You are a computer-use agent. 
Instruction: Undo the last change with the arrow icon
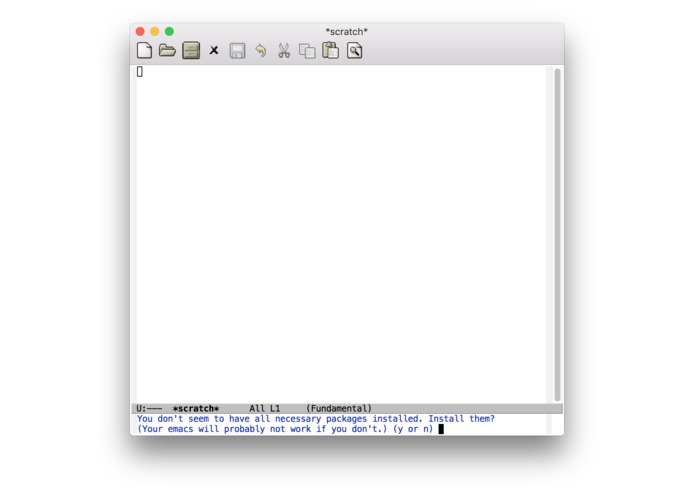[261, 51]
